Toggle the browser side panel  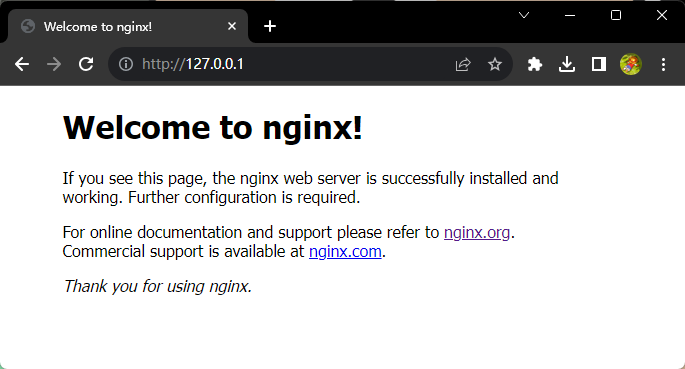pos(599,65)
